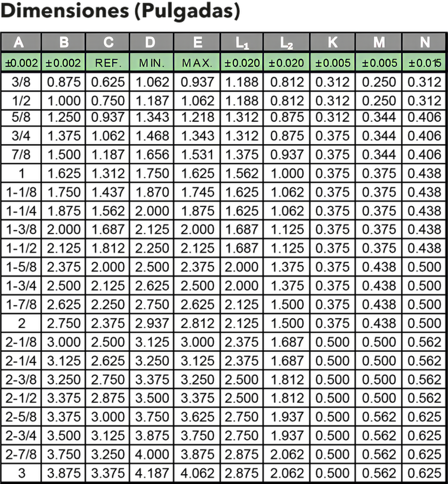448x484 pixels.
Task: Click 2.875 in column C of 2-1/2 row
Action: pyautogui.click(x=108, y=398)
